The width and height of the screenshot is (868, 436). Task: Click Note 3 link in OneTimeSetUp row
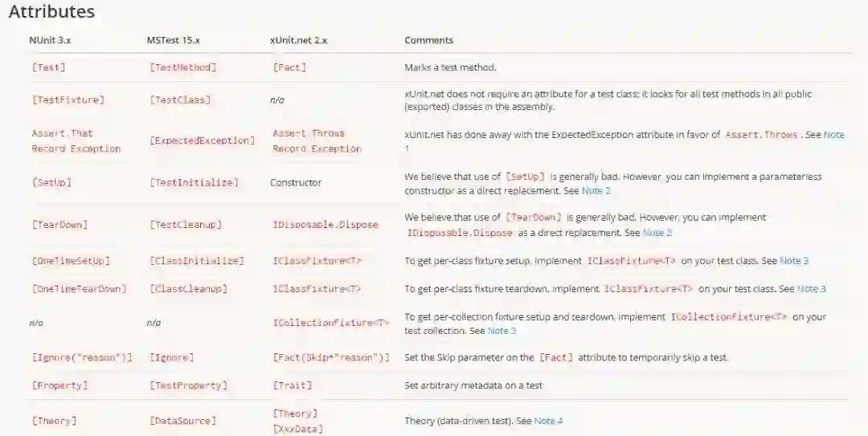click(x=794, y=261)
